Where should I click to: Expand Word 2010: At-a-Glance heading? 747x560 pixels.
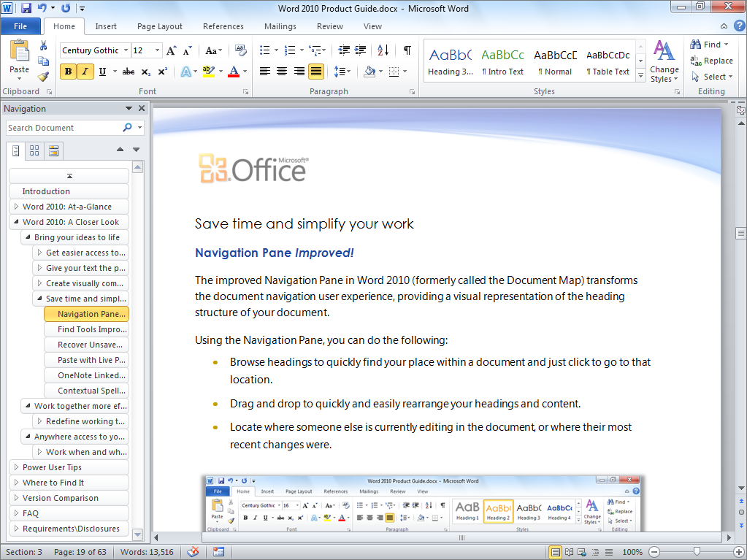click(16, 207)
